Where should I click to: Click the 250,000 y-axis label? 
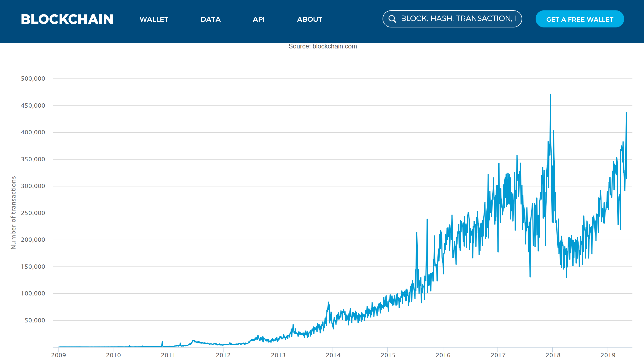click(x=33, y=213)
